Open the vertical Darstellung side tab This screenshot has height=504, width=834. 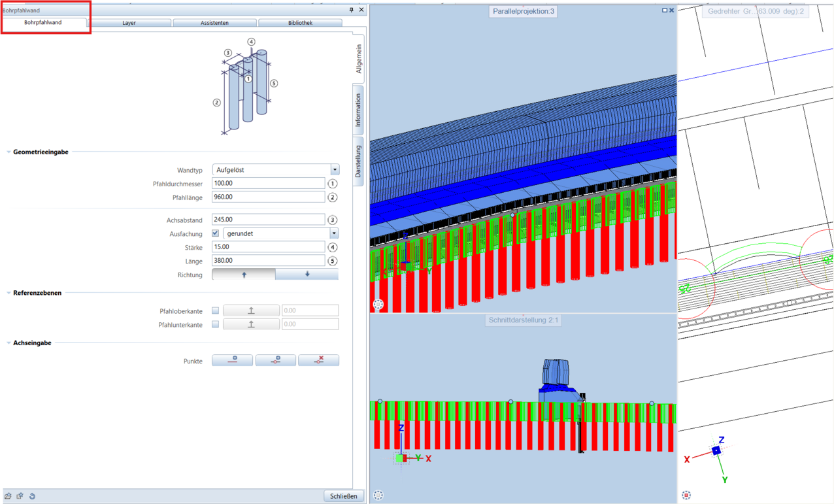point(358,161)
